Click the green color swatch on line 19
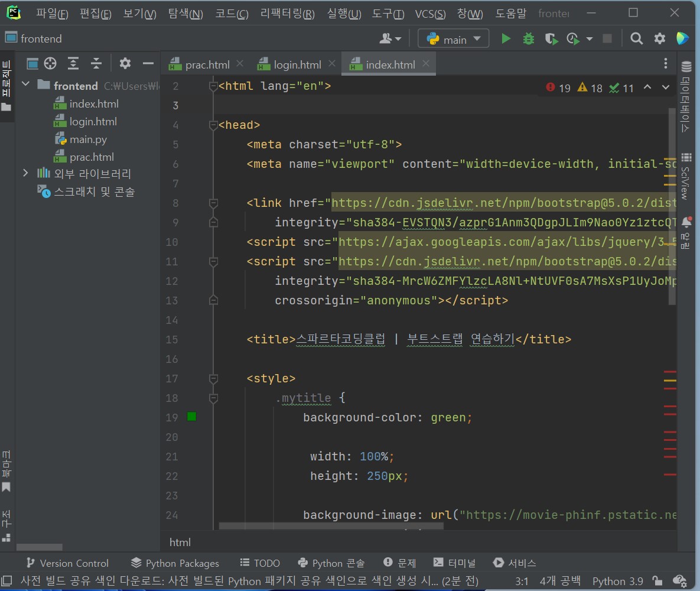The height and width of the screenshot is (591, 700). pyautogui.click(x=192, y=417)
